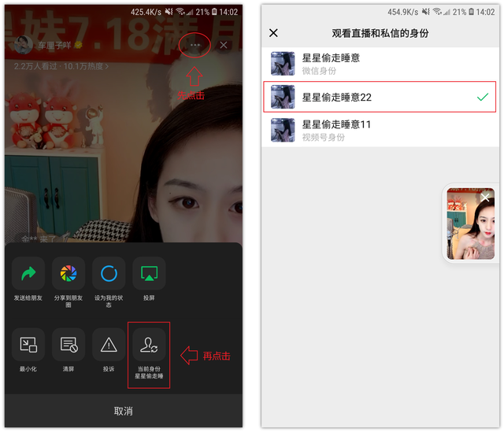Minimize the live stream via 最小化 icon
Viewport: 504px width, 432px height.
(x=28, y=345)
